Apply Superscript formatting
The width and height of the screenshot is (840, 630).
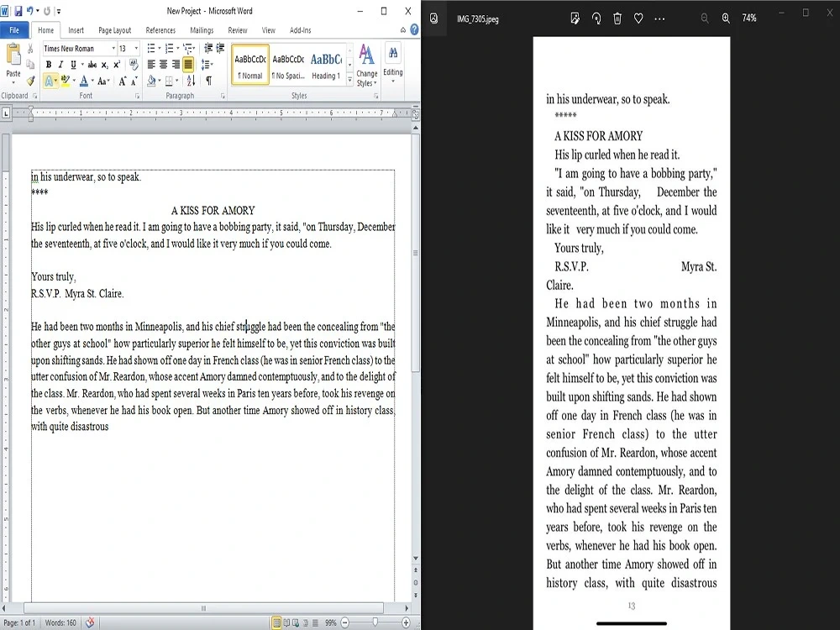coord(117,65)
